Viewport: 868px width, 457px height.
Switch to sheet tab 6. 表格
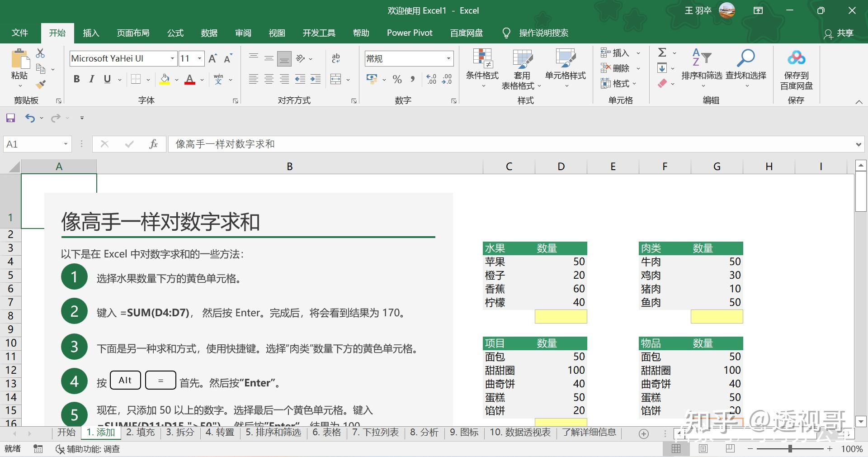(327, 433)
